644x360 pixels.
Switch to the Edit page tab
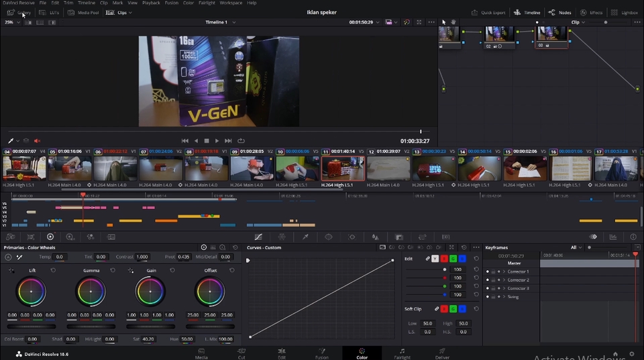point(281,353)
